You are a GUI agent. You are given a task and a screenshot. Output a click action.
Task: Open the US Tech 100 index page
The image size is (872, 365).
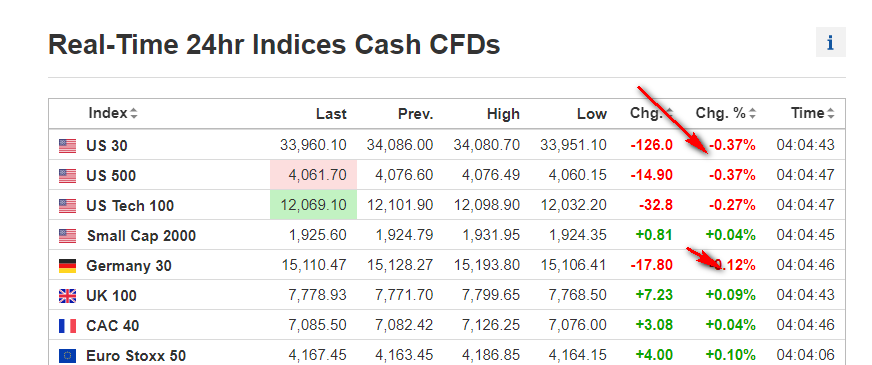(130, 206)
